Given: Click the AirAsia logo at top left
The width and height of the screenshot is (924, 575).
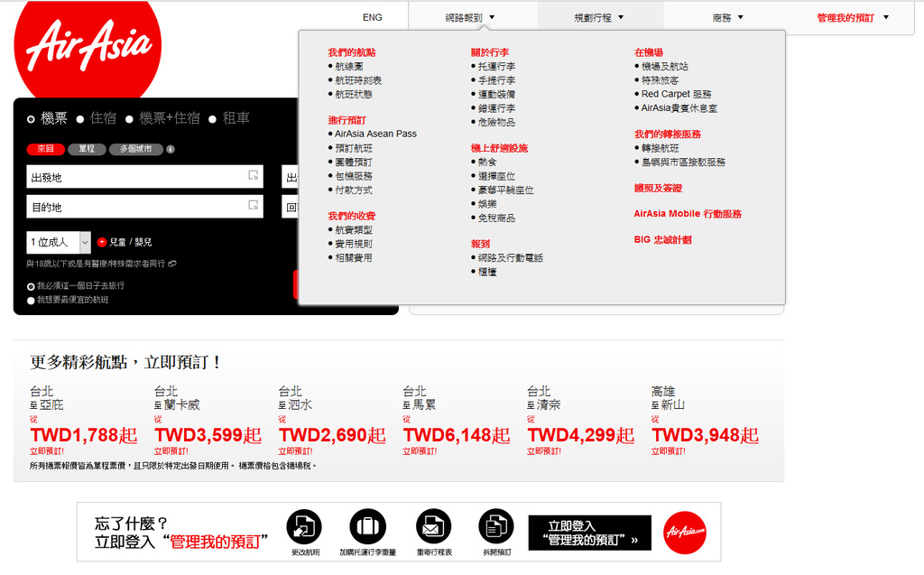Looking at the screenshot, I should [88, 50].
